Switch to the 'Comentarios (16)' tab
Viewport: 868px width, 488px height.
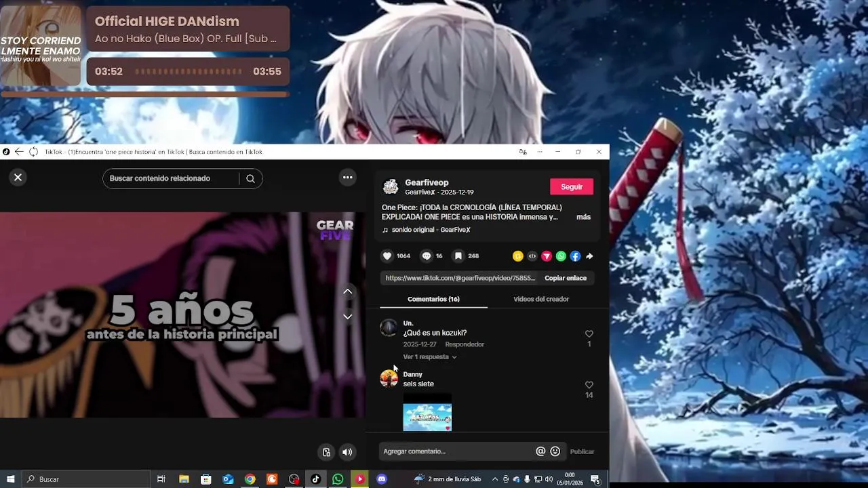(x=433, y=299)
